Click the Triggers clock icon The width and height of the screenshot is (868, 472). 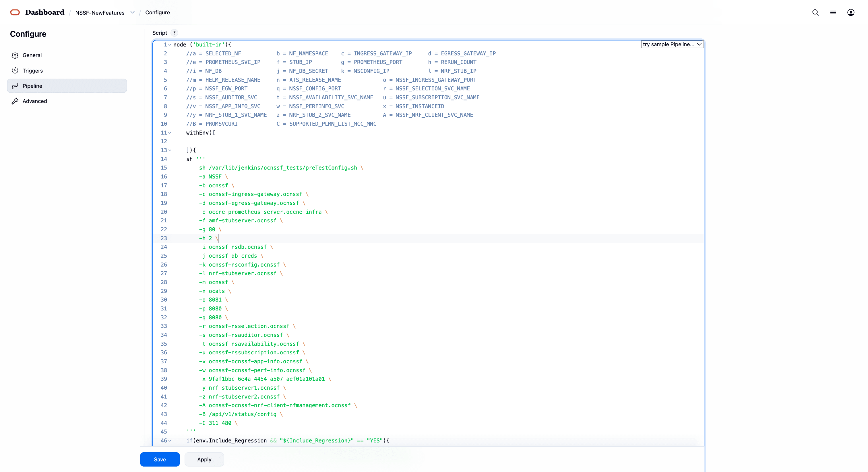(x=15, y=70)
